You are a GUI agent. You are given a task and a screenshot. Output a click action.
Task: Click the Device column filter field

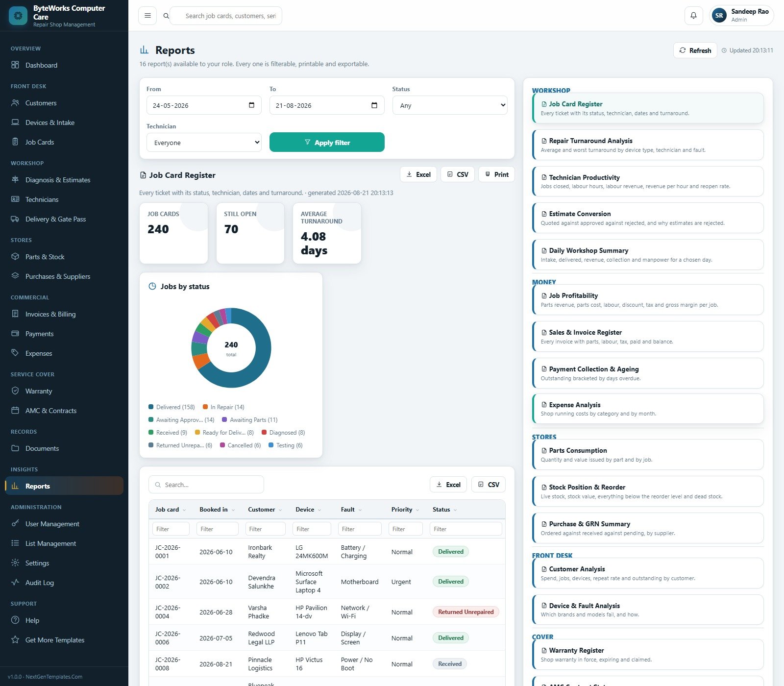click(312, 529)
